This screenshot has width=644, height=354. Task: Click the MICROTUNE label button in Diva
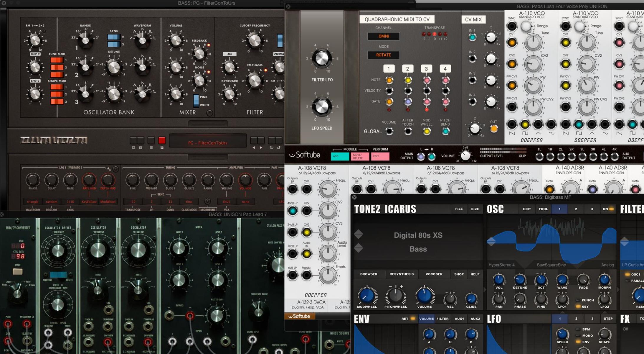[208, 209]
